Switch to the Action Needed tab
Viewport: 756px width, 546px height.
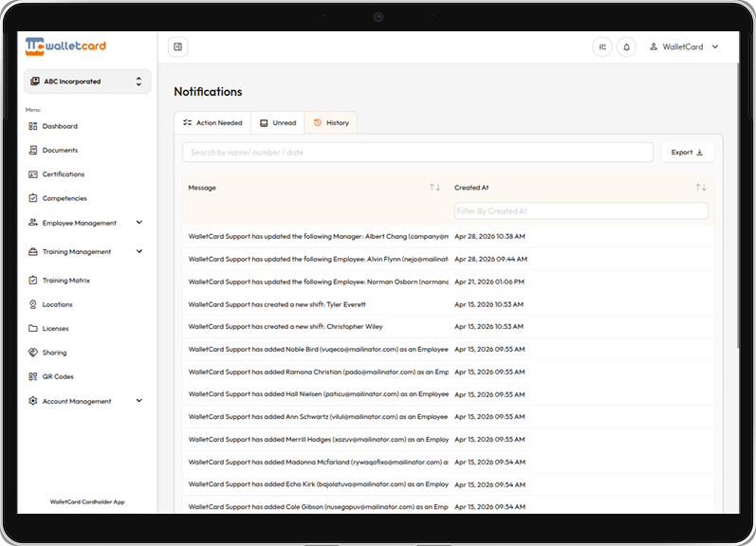(x=212, y=123)
